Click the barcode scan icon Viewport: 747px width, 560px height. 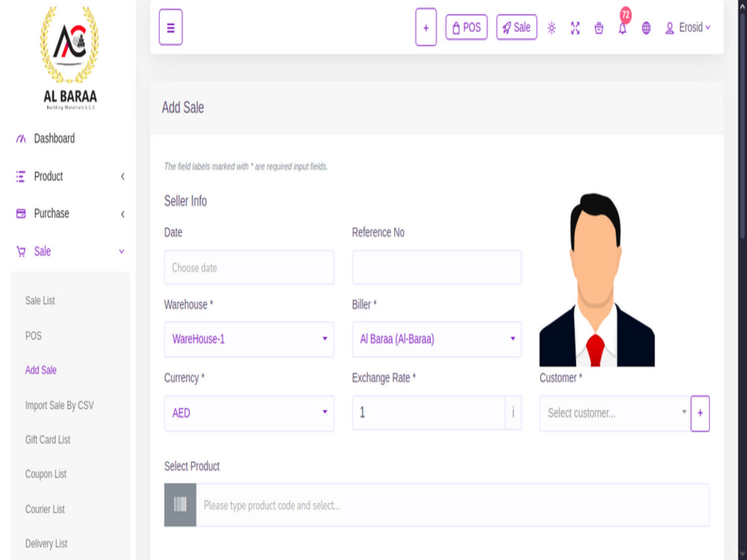[x=180, y=505]
